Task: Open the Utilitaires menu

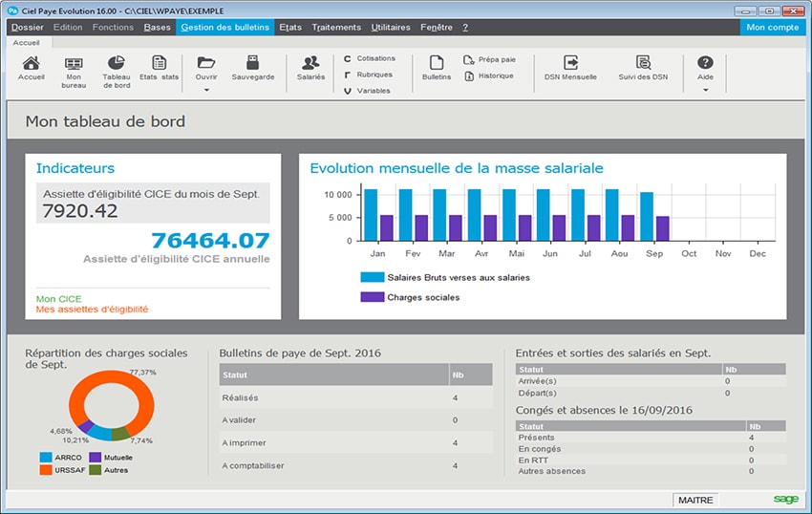Action: point(391,28)
